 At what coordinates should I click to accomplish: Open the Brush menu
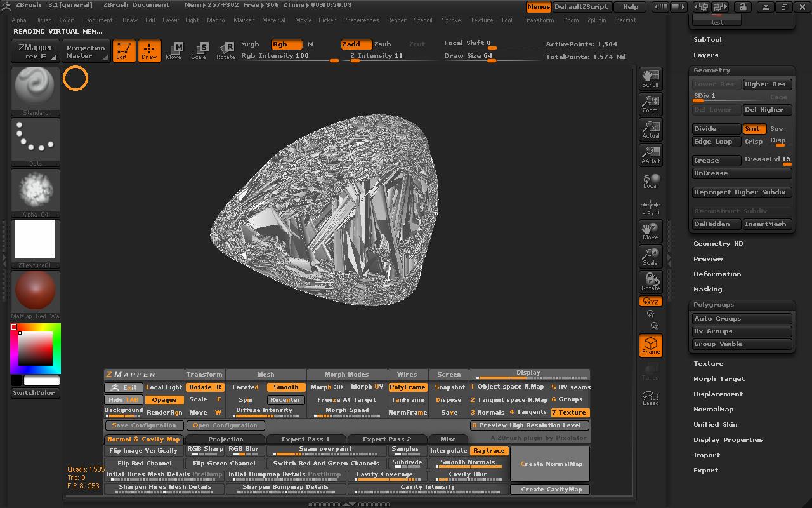pos(43,20)
